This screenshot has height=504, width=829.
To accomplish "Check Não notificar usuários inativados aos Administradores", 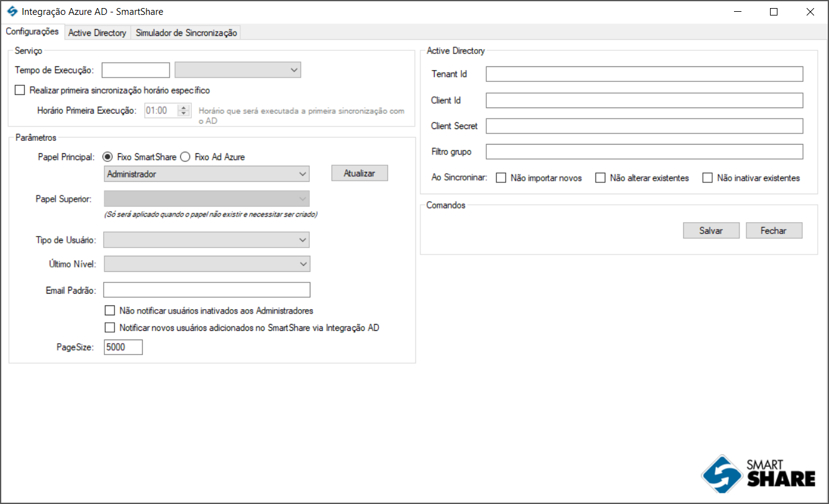I will (x=110, y=310).
